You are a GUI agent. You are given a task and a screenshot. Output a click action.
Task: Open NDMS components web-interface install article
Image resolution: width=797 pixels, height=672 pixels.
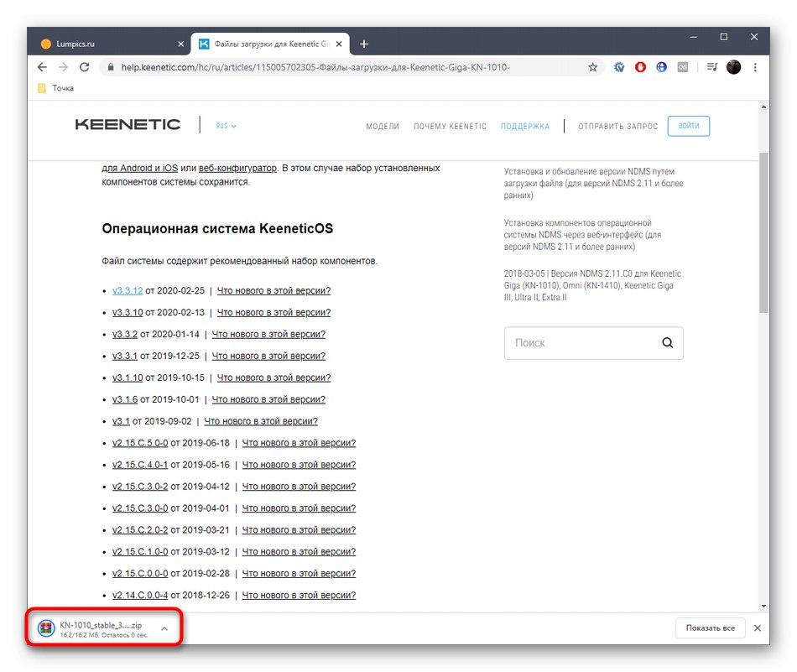(582, 235)
